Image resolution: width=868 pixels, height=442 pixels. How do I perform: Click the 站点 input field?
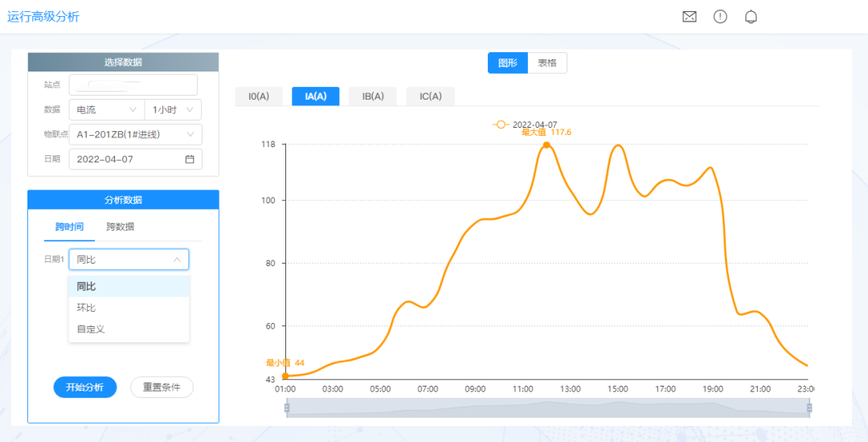coord(133,84)
